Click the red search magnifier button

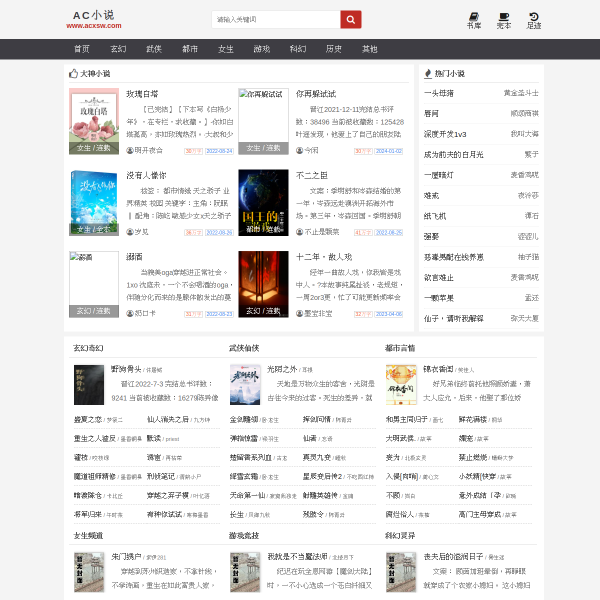[351, 20]
